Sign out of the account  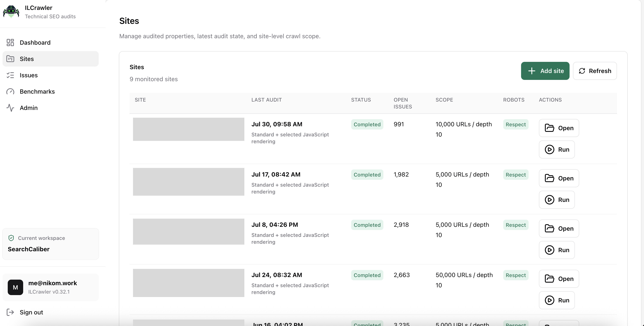pos(50,312)
